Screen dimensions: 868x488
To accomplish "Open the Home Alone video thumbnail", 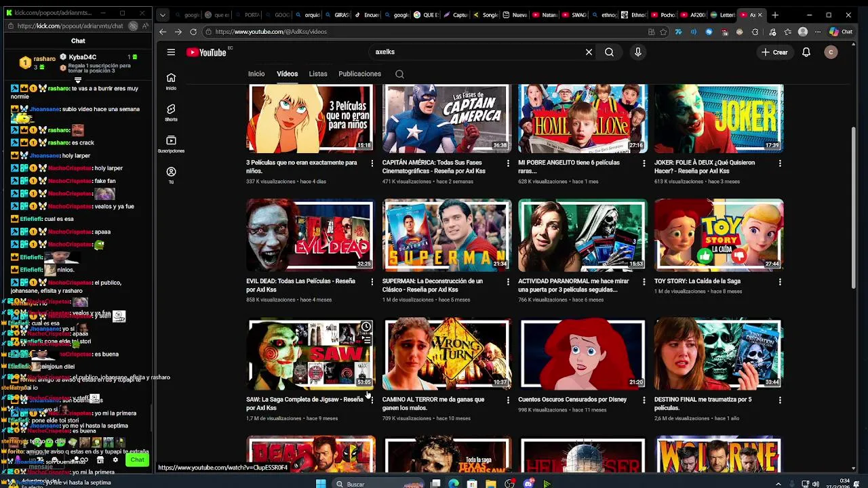I will point(583,118).
